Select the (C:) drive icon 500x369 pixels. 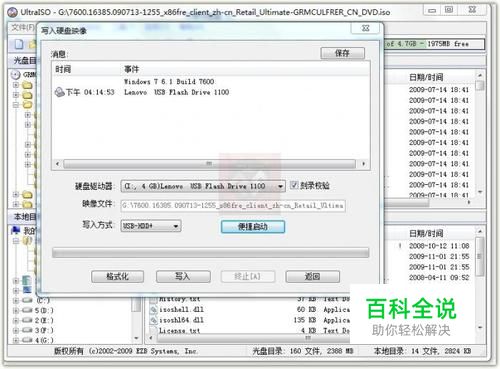(x=27, y=300)
